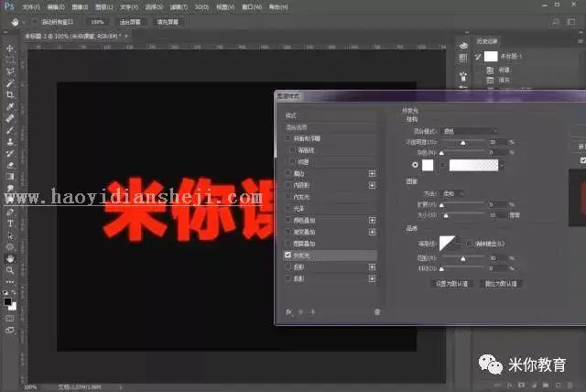
Task: Open the 滤镜(T) menu
Action: click(179, 7)
